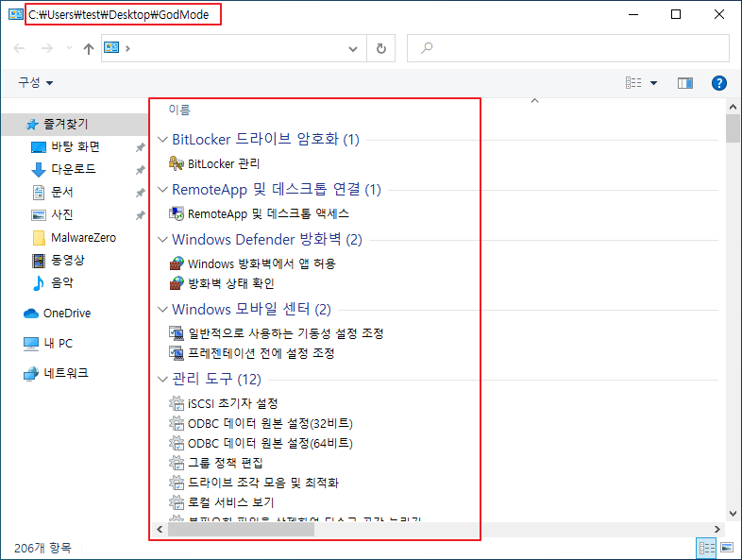Click the 음악 music note icon
Screen dimensions: 742x560
pyautogui.click(x=39, y=283)
